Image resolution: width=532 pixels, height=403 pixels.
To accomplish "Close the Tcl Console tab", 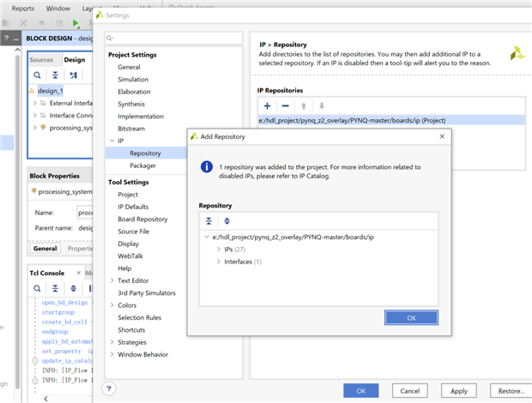I will (79, 273).
